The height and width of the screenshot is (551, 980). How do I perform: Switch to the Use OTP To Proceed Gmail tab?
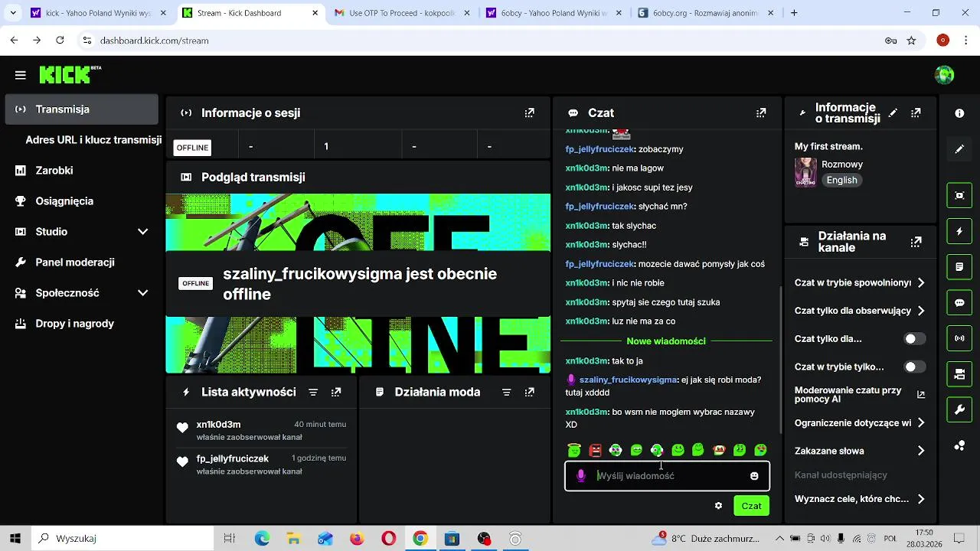tap(402, 13)
